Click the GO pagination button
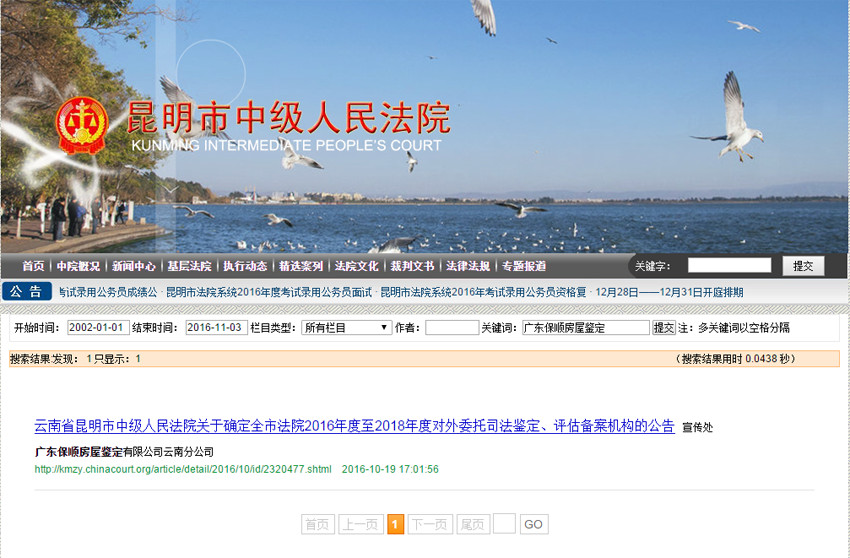This screenshot has width=850, height=558. point(533,524)
